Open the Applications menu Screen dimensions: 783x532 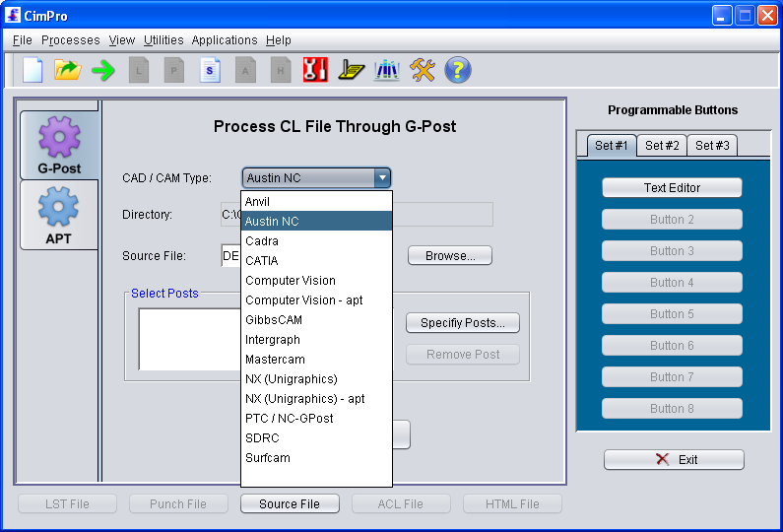coord(225,40)
